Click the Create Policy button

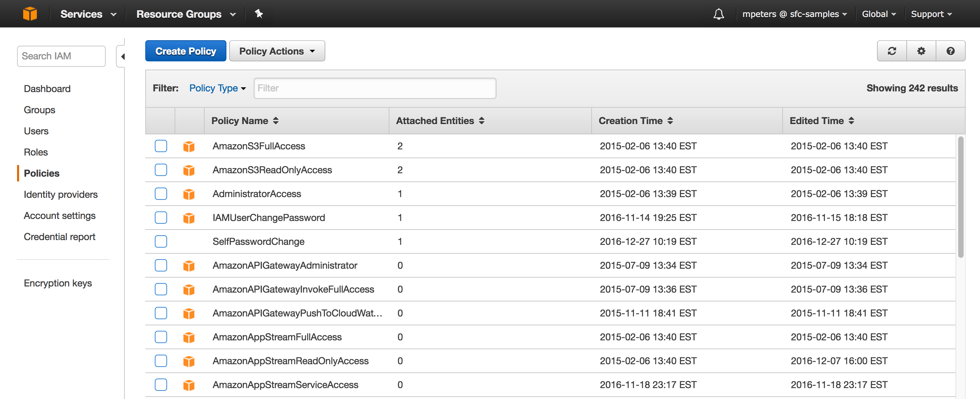185,51
